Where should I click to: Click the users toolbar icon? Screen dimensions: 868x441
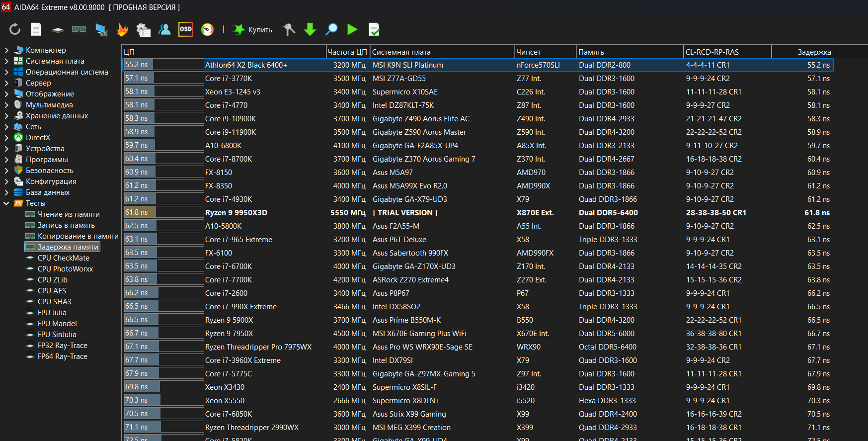pos(164,29)
